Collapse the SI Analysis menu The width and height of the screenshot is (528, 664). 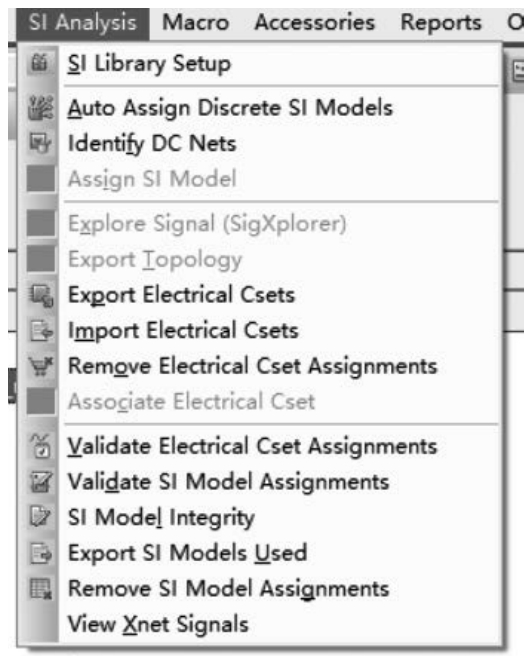coord(83,23)
